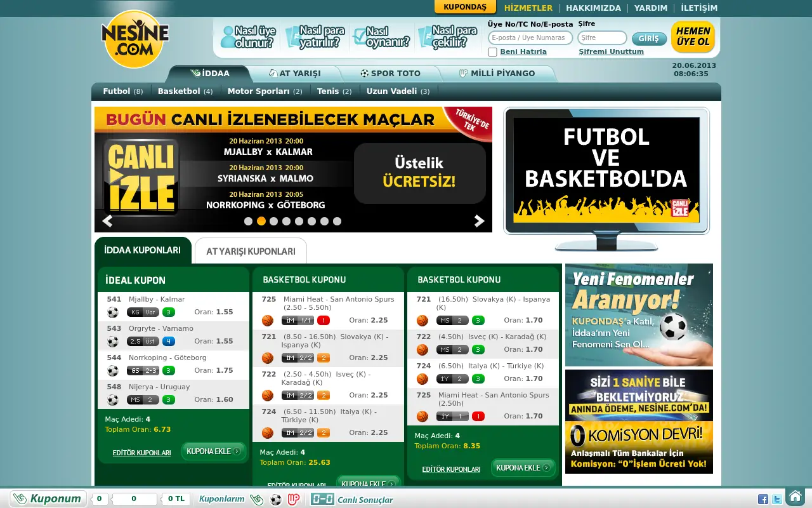Click the Canlı Sonuçlar scoreboard icon
This screenshot has width=812, height=508.
[322, 499]
